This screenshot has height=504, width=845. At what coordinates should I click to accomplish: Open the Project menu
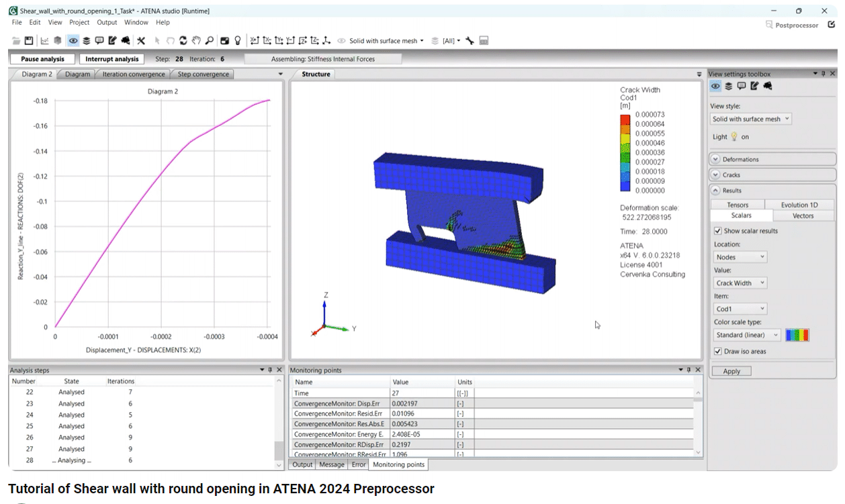pyautogui.click(x=79, y=22)
